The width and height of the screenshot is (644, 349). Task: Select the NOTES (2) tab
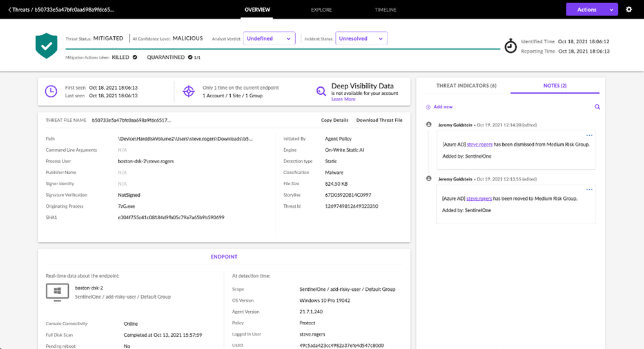[555, 86]
